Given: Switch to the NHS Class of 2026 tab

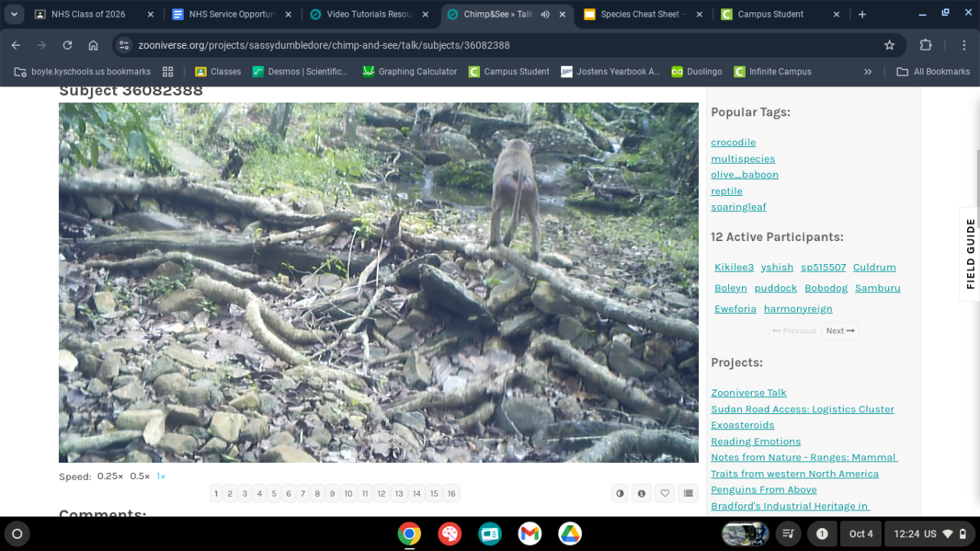Looking at the screenshot, I should (x=87, y=15).
